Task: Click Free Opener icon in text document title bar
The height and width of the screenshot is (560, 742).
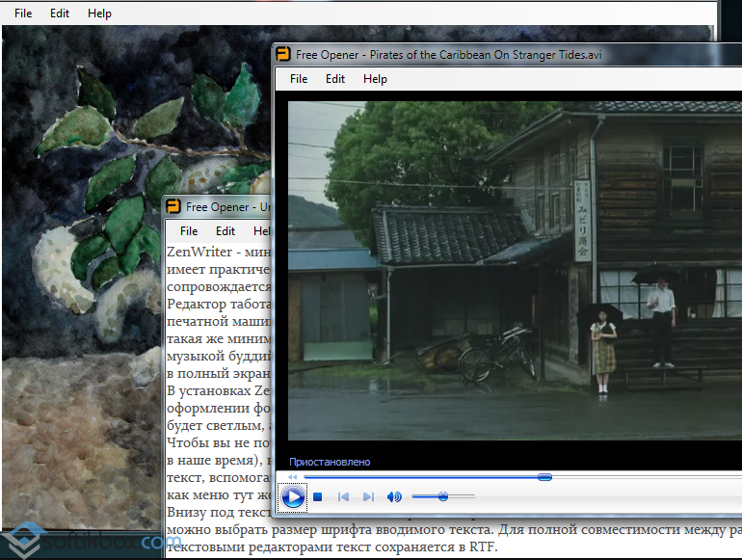Action: (x=173, y=206)
